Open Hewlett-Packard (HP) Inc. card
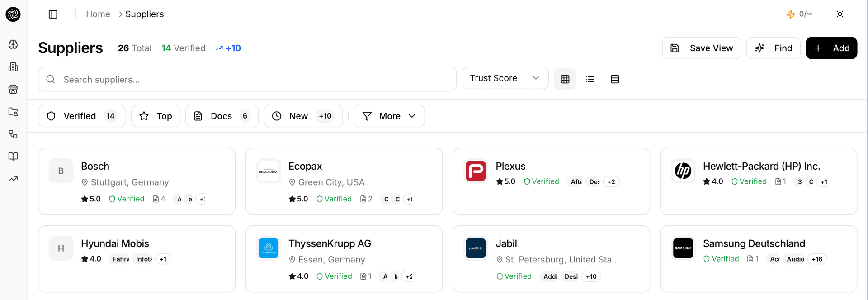The image size is (868, 300). tap(759, 181)
